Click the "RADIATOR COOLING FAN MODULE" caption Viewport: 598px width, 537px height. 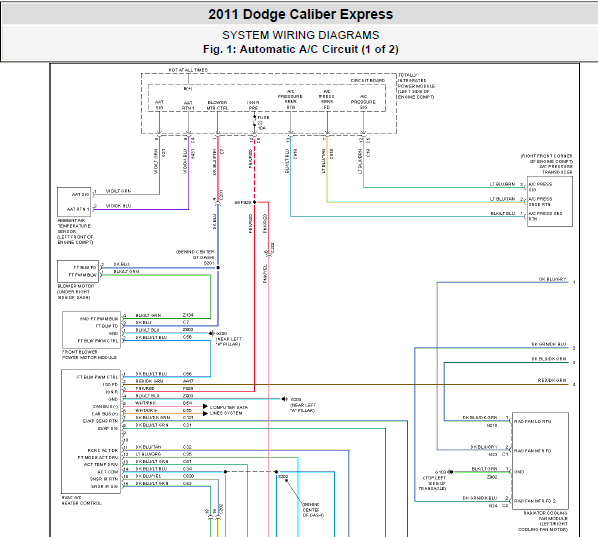click(543, 521)
